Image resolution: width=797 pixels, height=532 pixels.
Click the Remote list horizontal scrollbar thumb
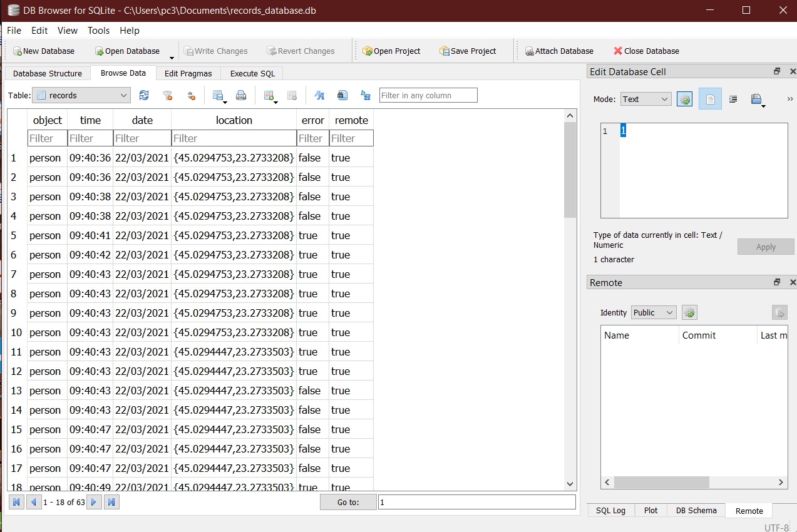pos(662,482)
